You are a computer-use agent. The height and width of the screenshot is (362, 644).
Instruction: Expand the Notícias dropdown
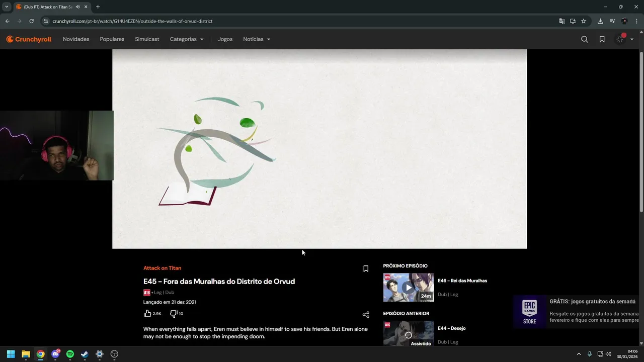pos(257,39)
